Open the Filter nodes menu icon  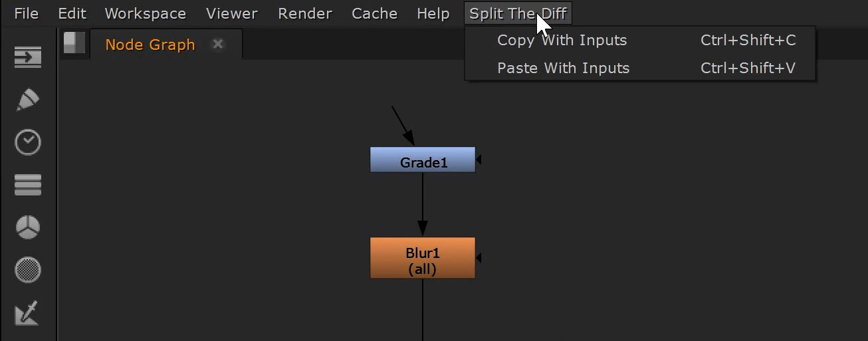coord(28,270)
